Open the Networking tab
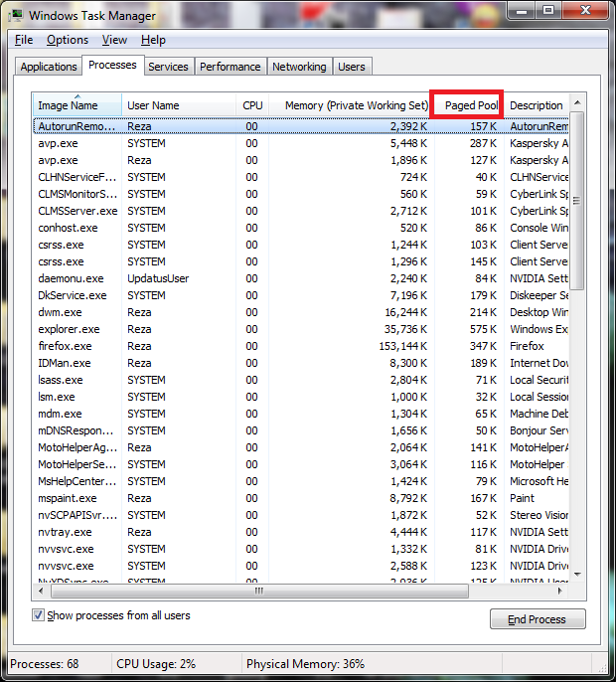 (x=299, y=67)
